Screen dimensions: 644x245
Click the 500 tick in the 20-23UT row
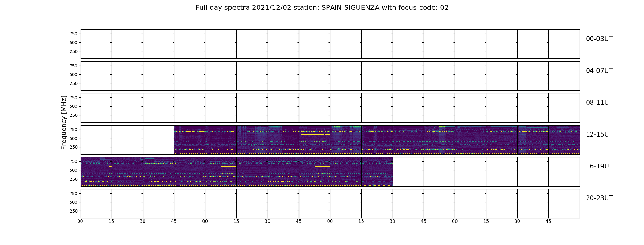pos(74,202)
